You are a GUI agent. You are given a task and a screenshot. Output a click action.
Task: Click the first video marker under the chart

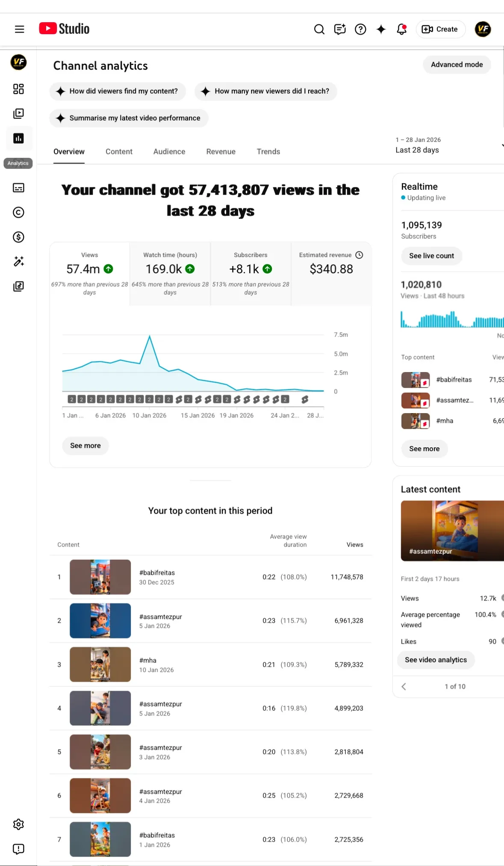[72, 399]
